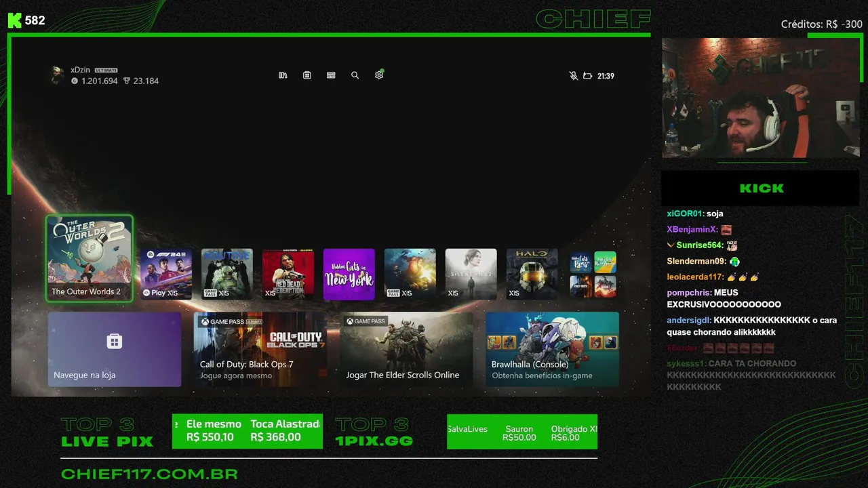Select The Outer Worlds 2 tile

pyautogui.click(x=89, y=258)
